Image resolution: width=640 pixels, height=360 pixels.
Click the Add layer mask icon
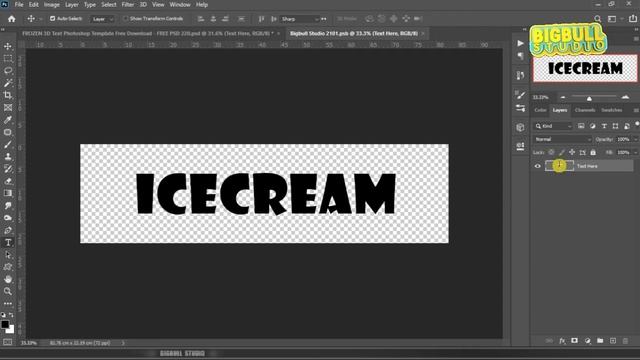pyautogui.click(x=575, y=341)
